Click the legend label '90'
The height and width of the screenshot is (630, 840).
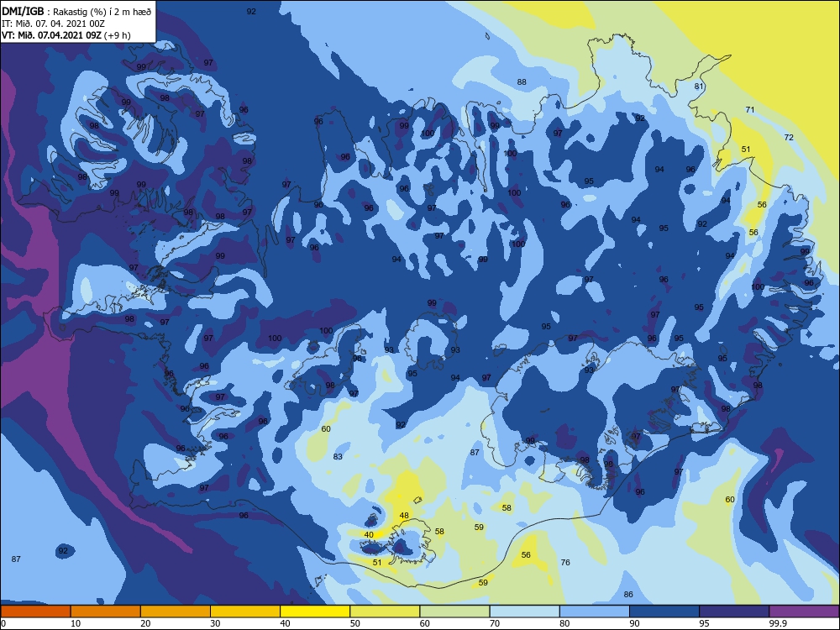coord(634,623)
